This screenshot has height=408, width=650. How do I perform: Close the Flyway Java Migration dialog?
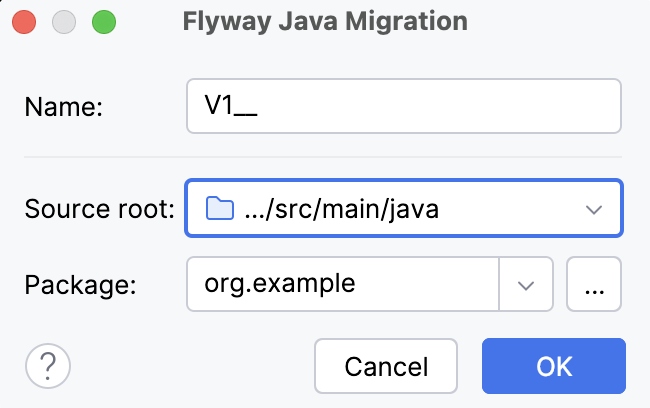pyautogui.click(x=24, y=21)
